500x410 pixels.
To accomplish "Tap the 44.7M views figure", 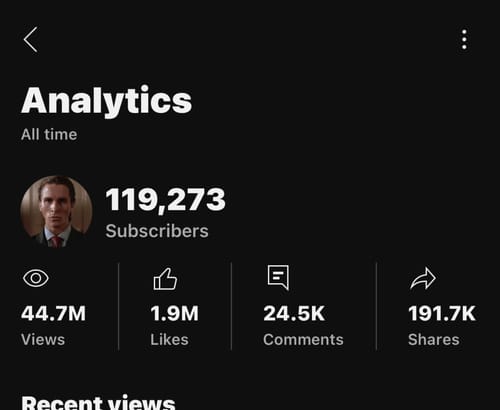I will (x=53, y=313).
